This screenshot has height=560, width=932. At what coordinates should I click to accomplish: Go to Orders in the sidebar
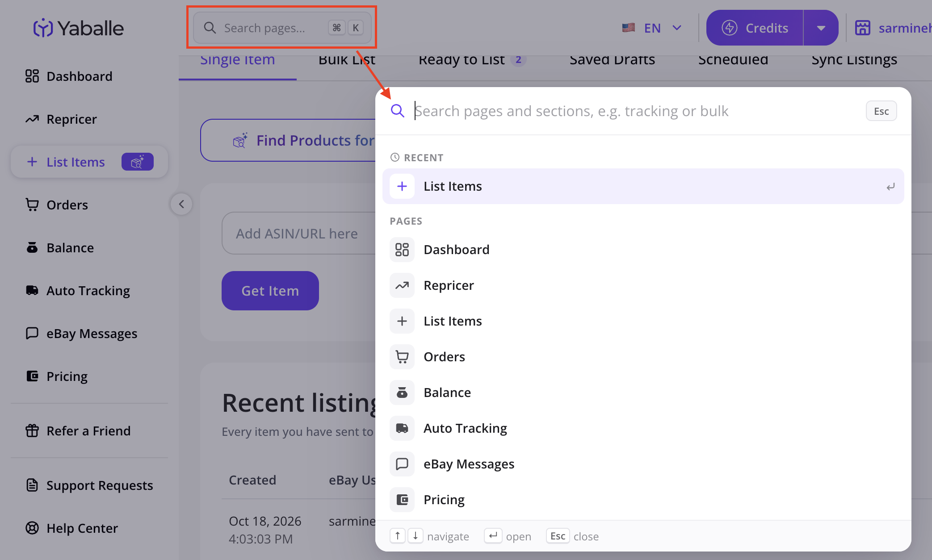[67, 205]
